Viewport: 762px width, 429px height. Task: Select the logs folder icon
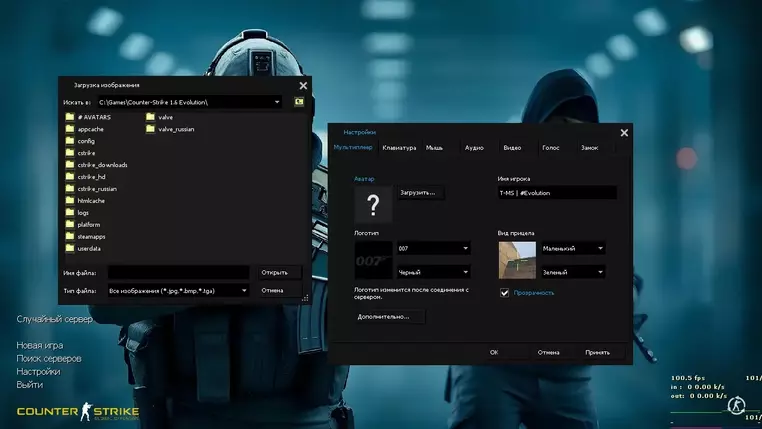click(70, 213)
